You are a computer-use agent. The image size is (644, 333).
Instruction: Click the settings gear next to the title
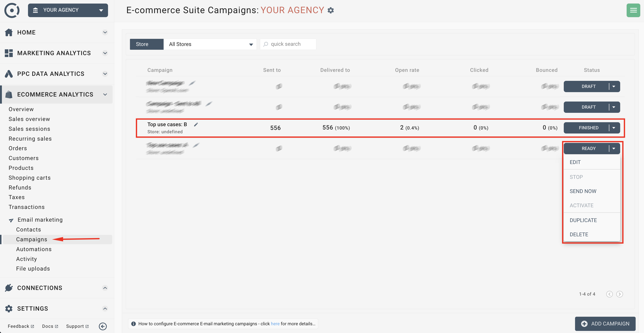point(331,10)
